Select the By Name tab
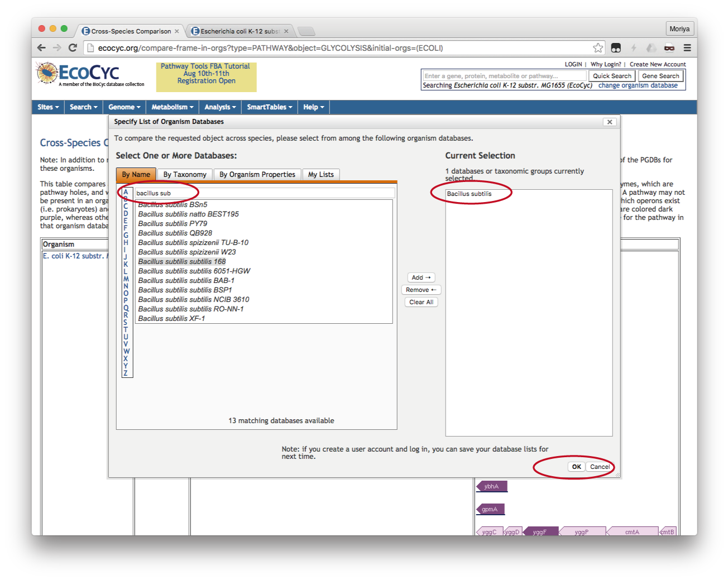728x580 pixels. pos(136,175)
